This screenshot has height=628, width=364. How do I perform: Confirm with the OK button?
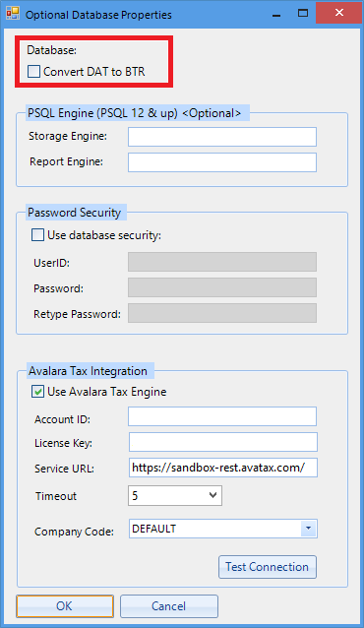click(x=65, y=606)
